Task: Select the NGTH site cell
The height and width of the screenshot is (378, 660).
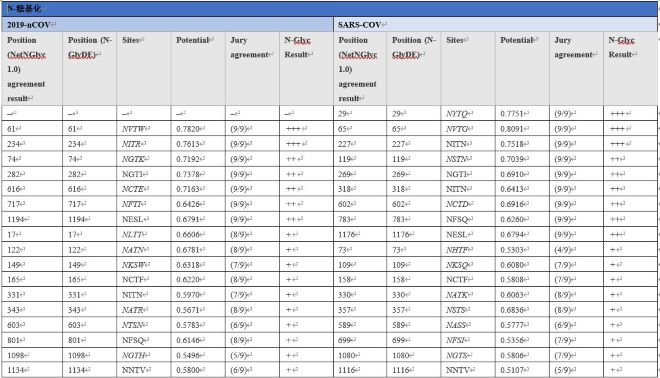Action: tap(144, 355)
